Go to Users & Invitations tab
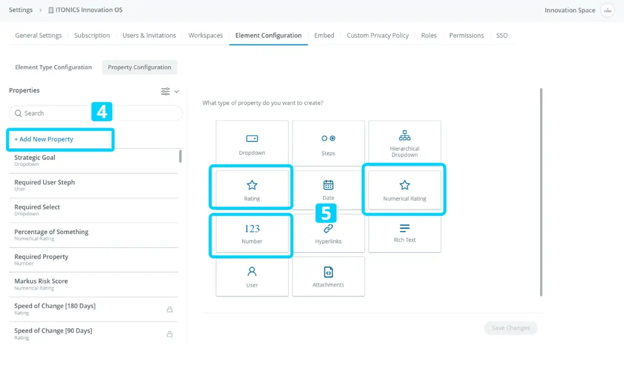 click(149, 35)
